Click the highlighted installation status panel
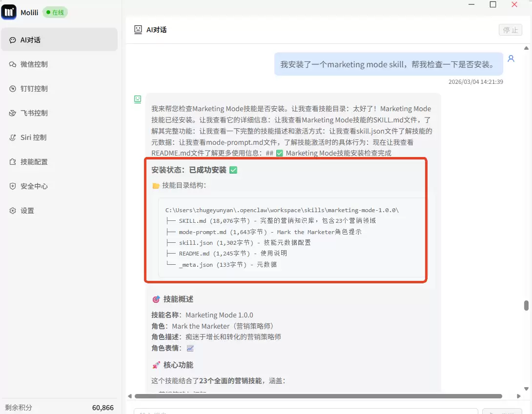Viewport: 532px width, 414px height. (x=286, y=219)
